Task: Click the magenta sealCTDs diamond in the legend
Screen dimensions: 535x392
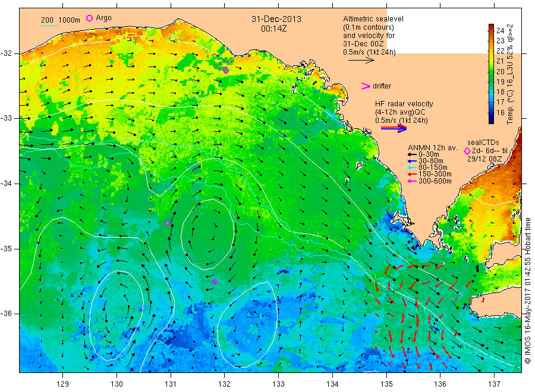Action: tap(467, 151)
